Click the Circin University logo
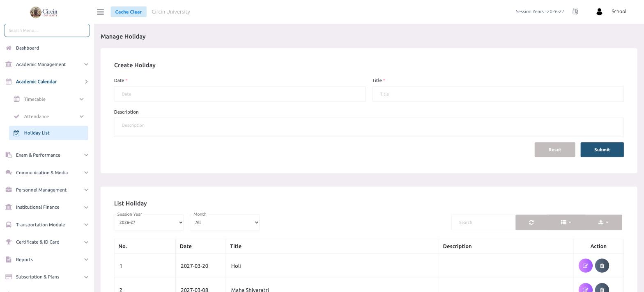The width and height of the screenshot is (644, 292). pos(44,12)
